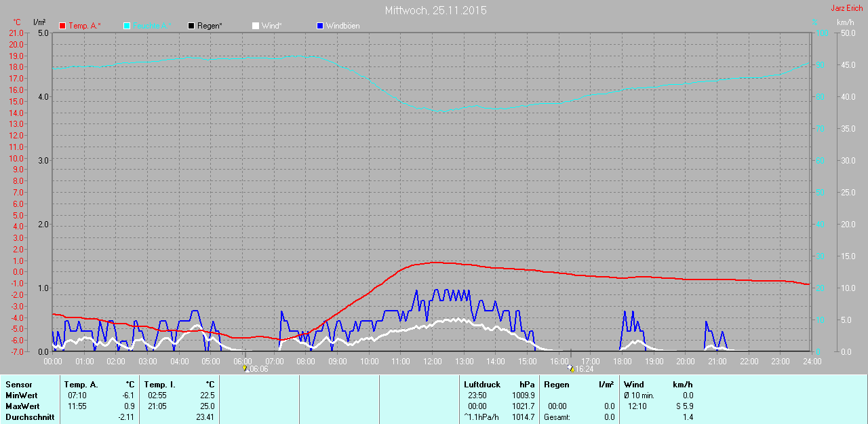Click the cyan Feuchte A. legend square

(127, 26)
